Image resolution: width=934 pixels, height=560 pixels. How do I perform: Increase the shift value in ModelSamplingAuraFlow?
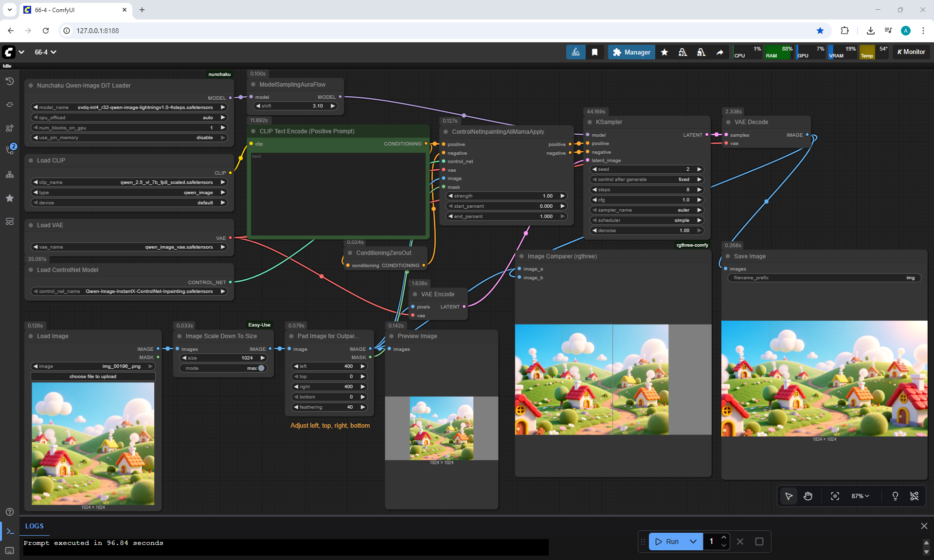pos(333,106)
